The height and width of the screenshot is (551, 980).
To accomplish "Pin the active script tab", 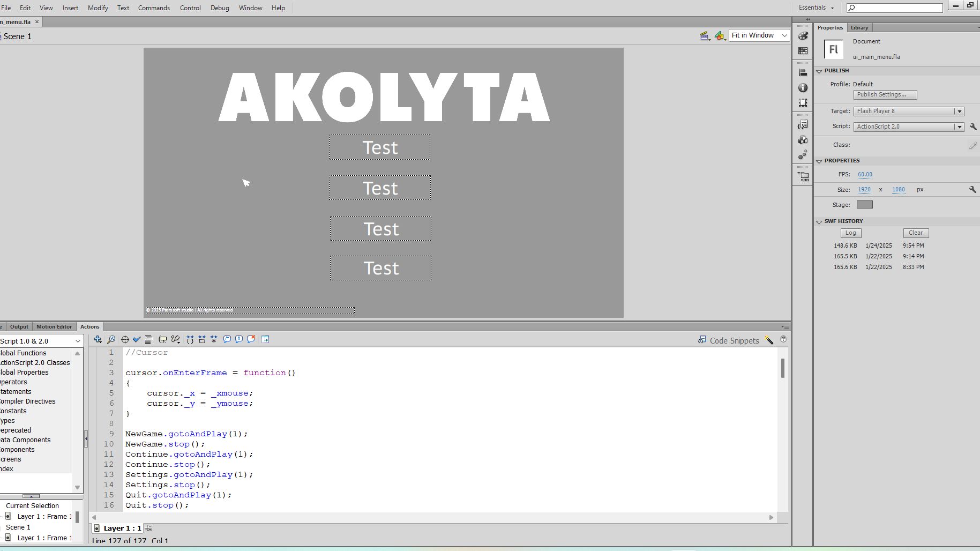I will [149, 528].
